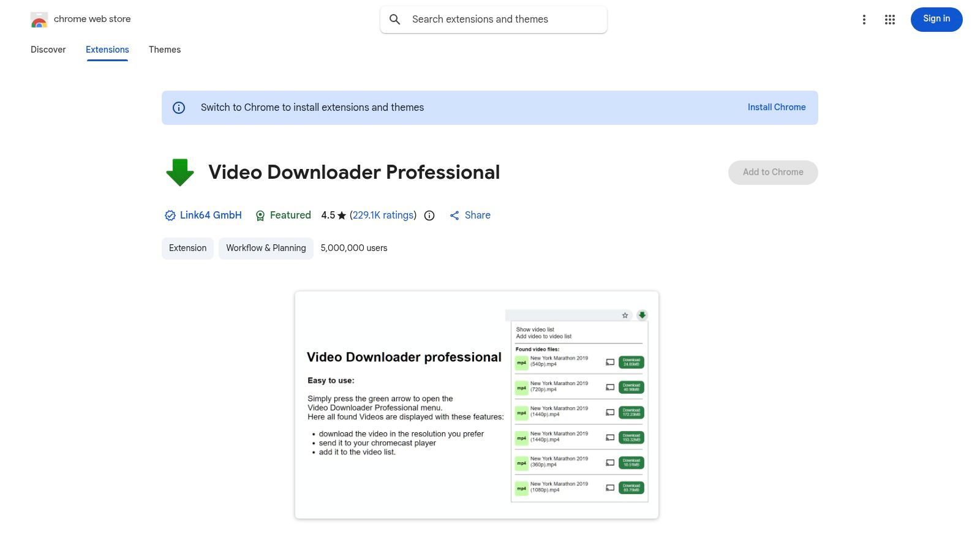This screenshot has height=551, width=980.
Task: Open the Google apps grid
Action: [890, 20]
